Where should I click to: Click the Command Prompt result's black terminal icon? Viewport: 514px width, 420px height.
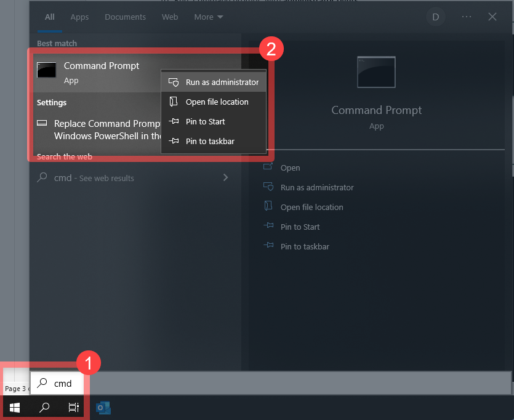click(x=46, y=70)
